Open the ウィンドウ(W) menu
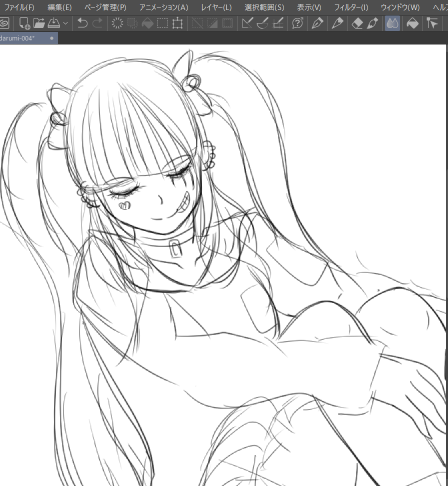The width and height of the screenshot is (448, 486). pos(400,7)
